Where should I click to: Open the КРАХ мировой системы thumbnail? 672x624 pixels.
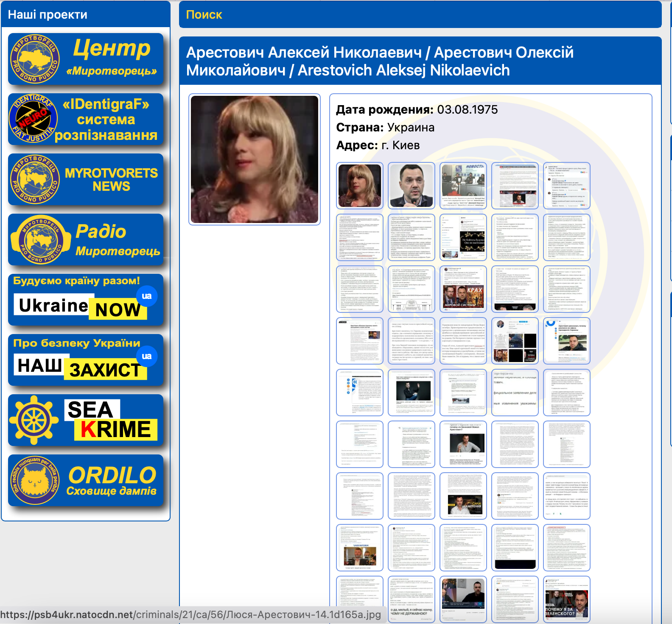(x=463, y=289)
